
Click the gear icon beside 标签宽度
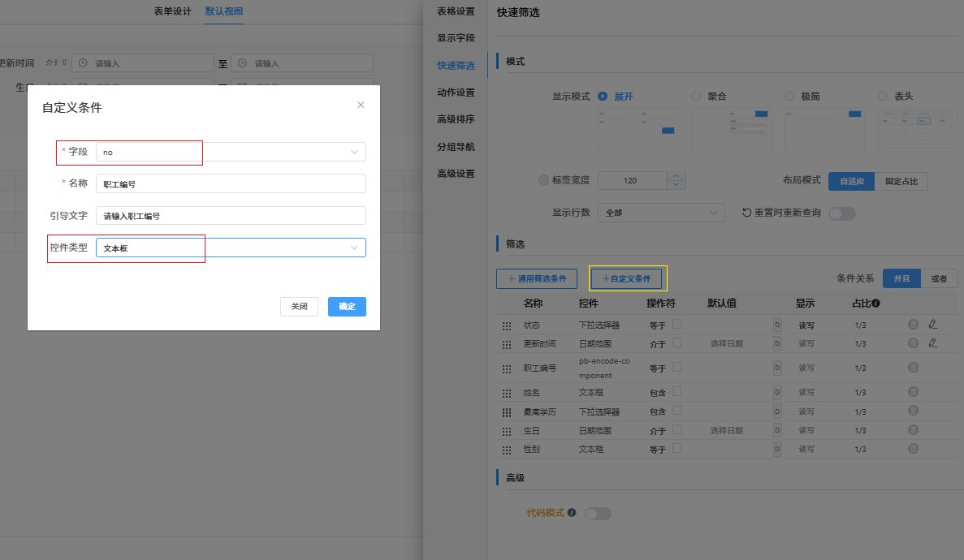point(543,180)
